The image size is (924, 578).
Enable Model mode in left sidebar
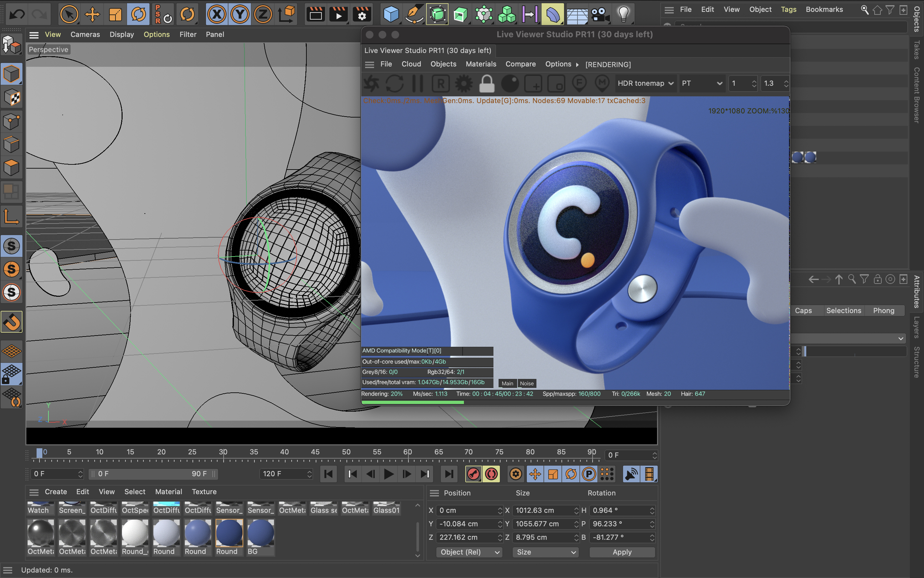pos(12,74)
